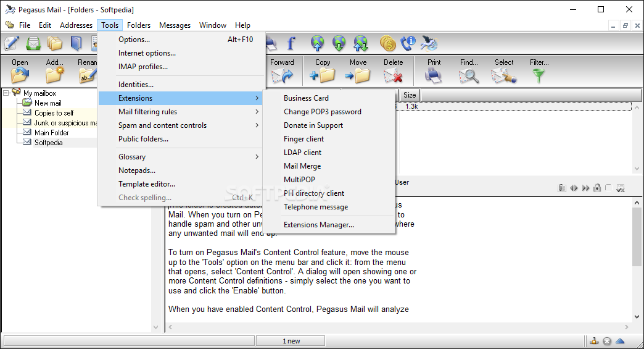Screen dimensions: 644x349
Task: Choose Business Card extension
Action: coord(329,98)
